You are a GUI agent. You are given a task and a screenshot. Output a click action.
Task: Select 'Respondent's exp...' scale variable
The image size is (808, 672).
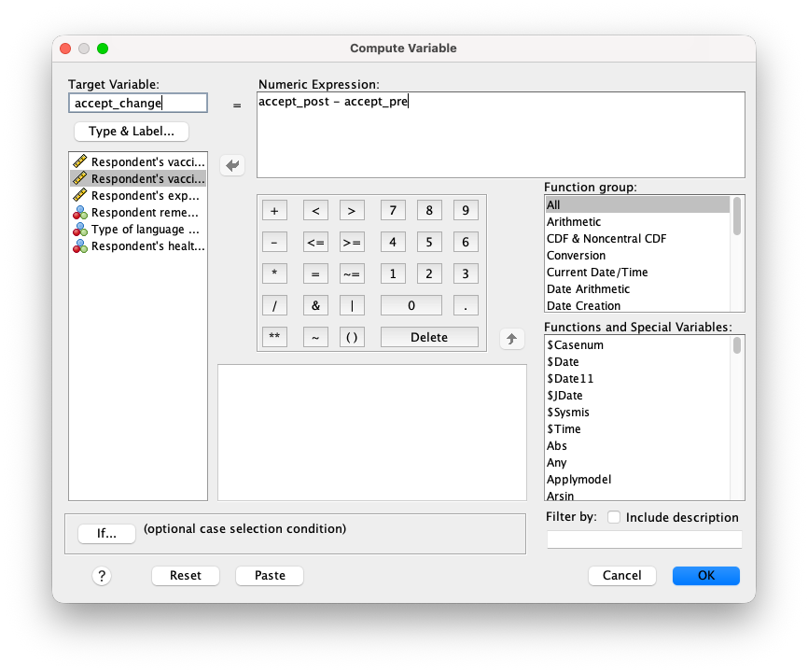[x=138, y=196]
